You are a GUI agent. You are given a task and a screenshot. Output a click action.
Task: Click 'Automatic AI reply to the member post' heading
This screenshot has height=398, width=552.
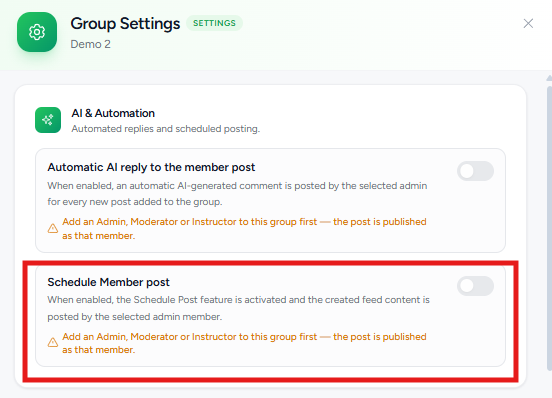click(x=151, y=167)
